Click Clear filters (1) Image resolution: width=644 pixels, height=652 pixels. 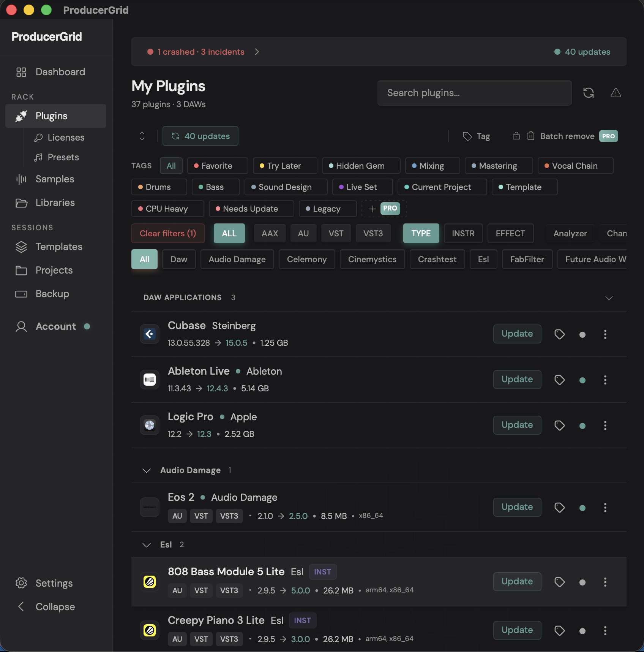point(168,233)
